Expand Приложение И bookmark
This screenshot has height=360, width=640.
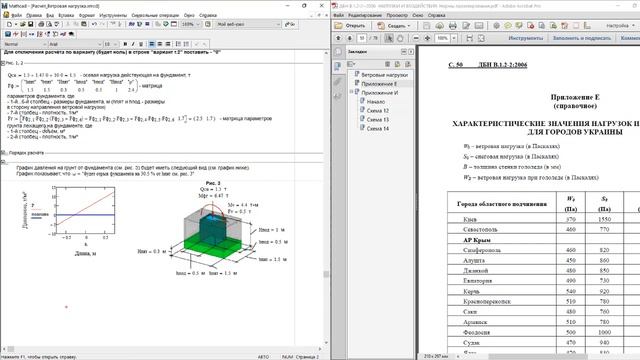[x=351, y=92]
